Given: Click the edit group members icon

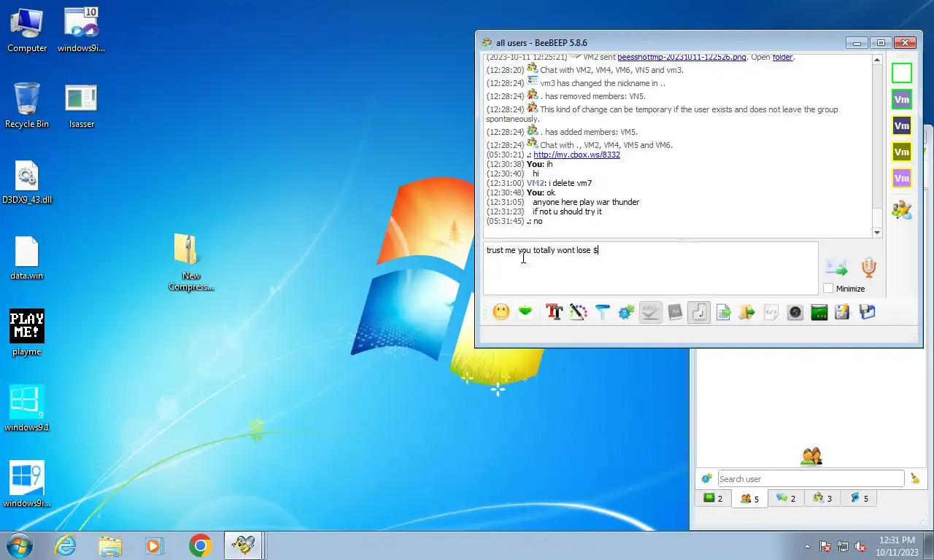Looking at the screenshot, I should [x=902, y=210].
